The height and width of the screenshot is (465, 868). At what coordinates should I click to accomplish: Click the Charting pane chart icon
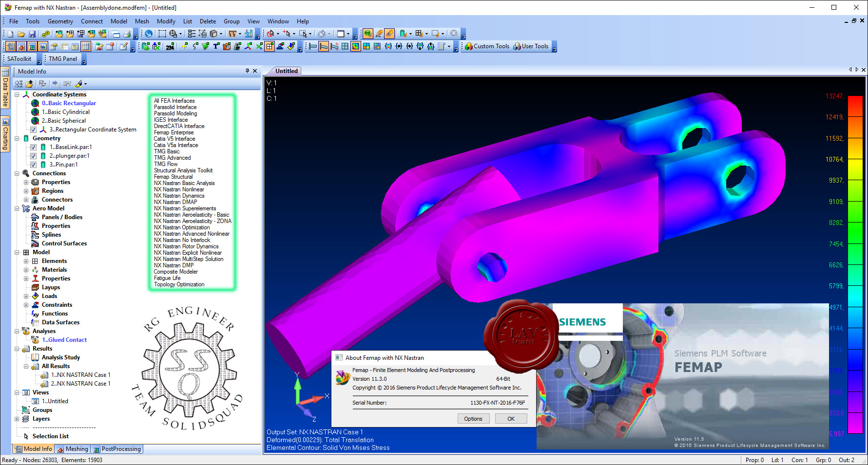43,47
